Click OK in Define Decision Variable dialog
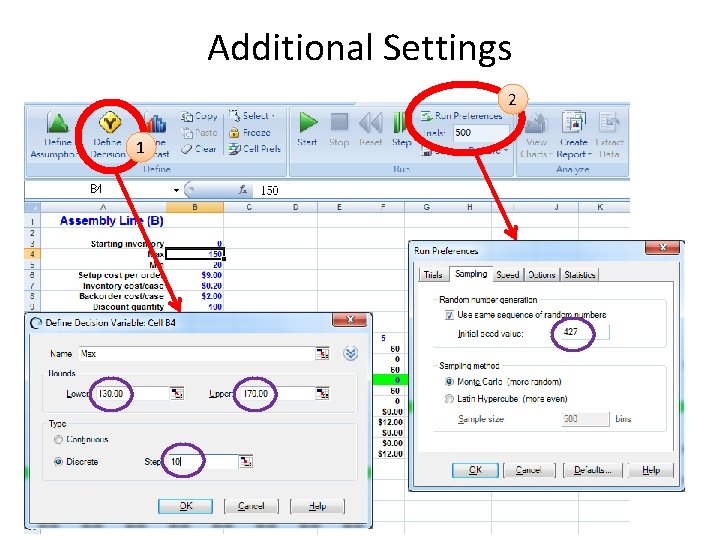The image size is (720, 540). pos(186,506)
